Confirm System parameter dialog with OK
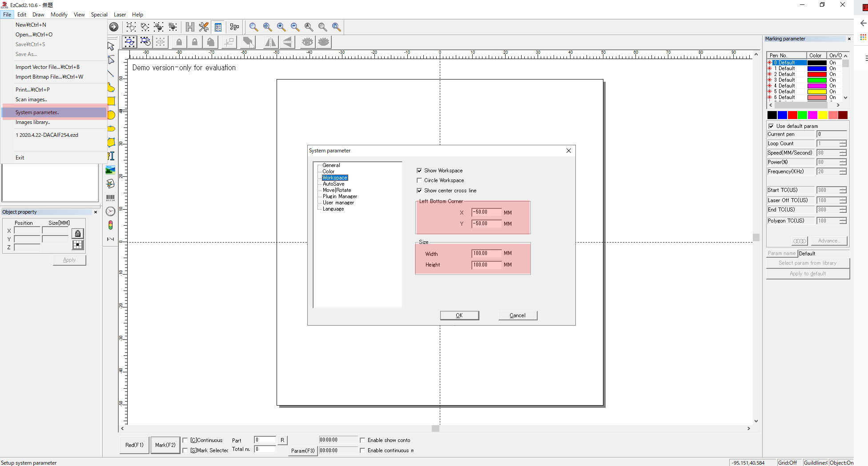 (459, 315)
